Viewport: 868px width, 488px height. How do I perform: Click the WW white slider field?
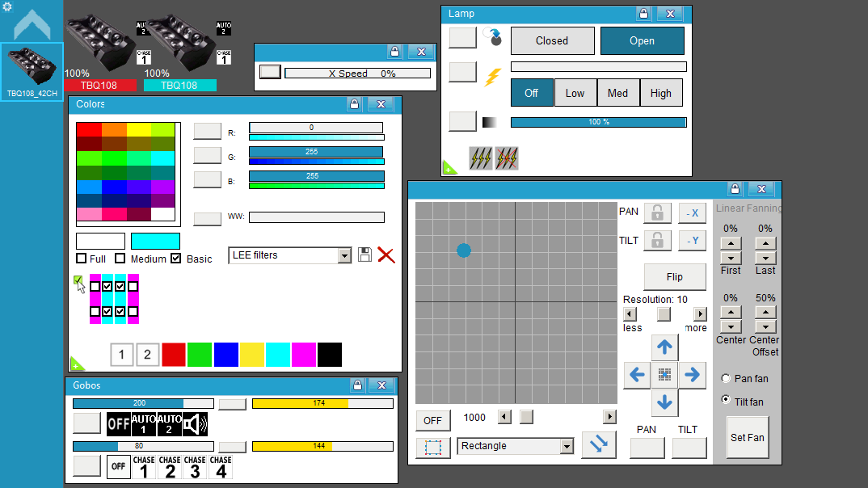(317, 217)
